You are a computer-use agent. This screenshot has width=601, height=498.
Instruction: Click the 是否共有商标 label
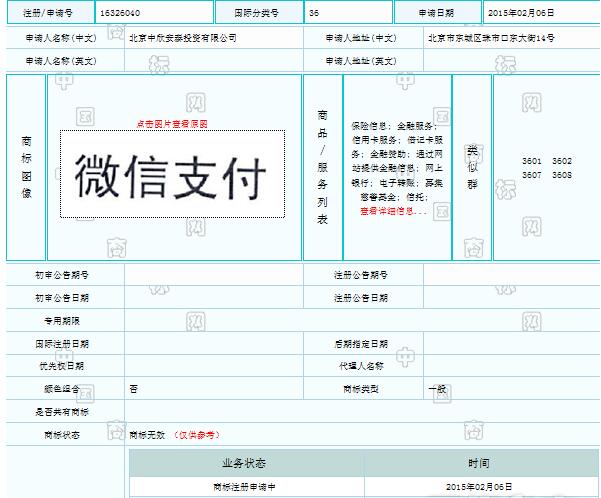[62, 412]
